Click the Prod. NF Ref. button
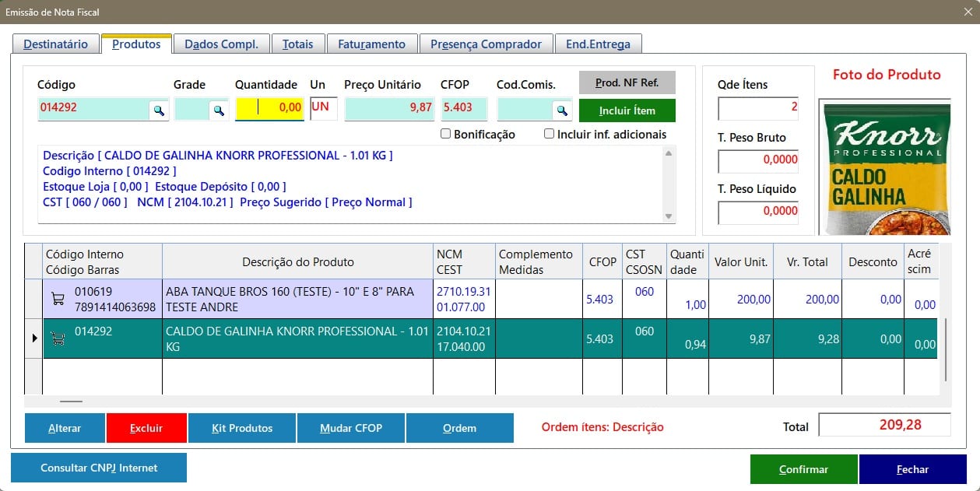Screen dimensions: 980x491 point(627,82)
